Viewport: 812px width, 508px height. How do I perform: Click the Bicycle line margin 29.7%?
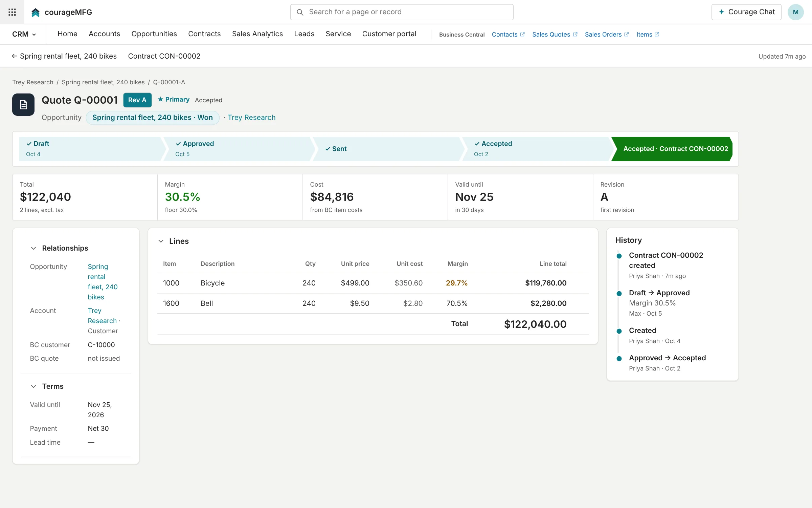[457, 283]
